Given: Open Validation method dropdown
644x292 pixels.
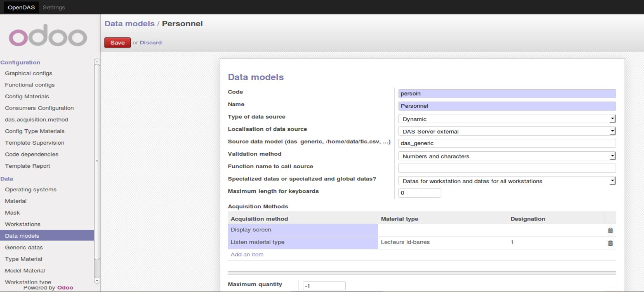Looking at the screenshot, I should (x=507, y=156).
